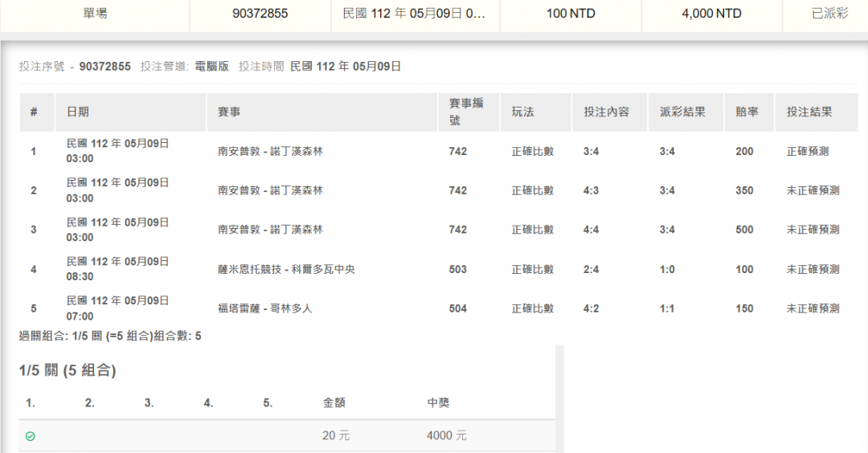Click match number 504
Image resolution: width=868 pixels, height=453 pixels.
(458, 308)
